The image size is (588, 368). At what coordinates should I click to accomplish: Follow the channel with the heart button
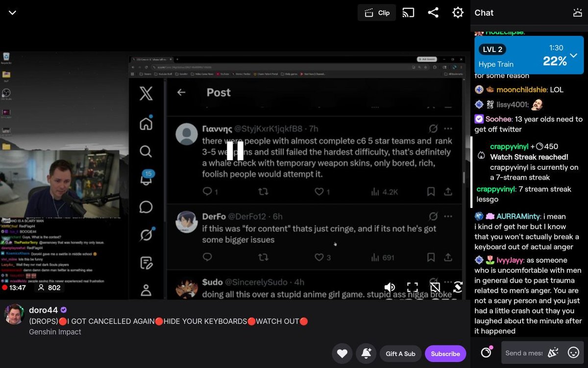(342, 353)
